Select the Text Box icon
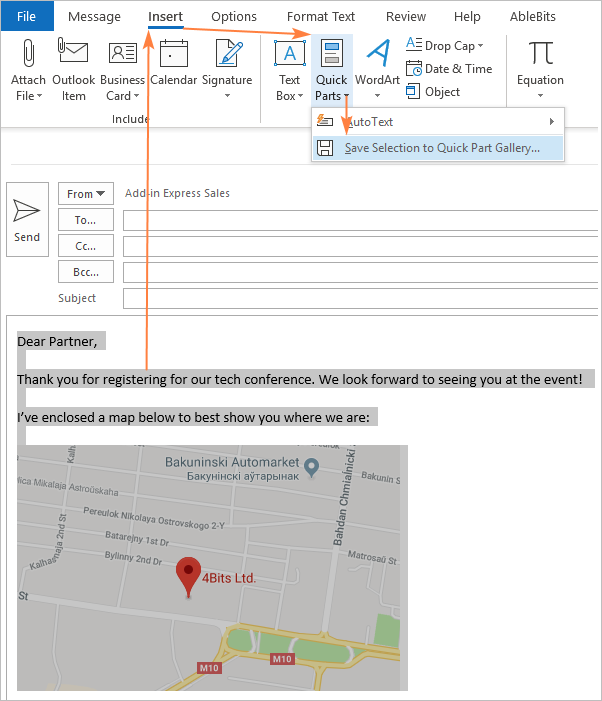 [x=289, y=54]
